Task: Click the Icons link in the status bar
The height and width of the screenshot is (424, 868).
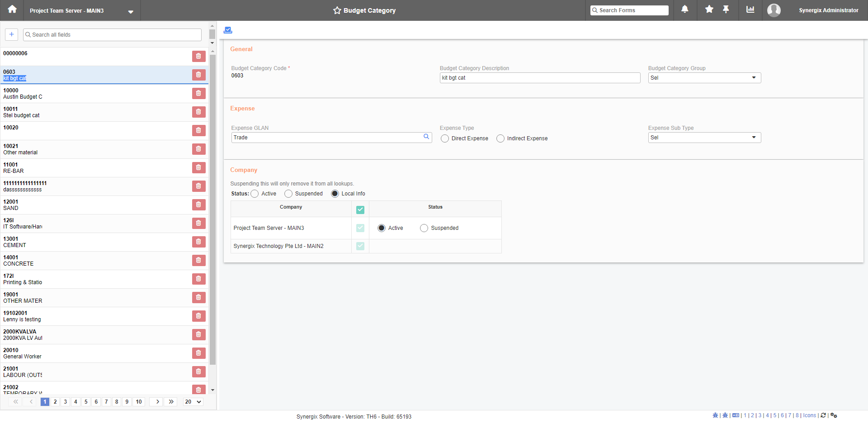Action: pyautogui.click(x=809, y=415)
